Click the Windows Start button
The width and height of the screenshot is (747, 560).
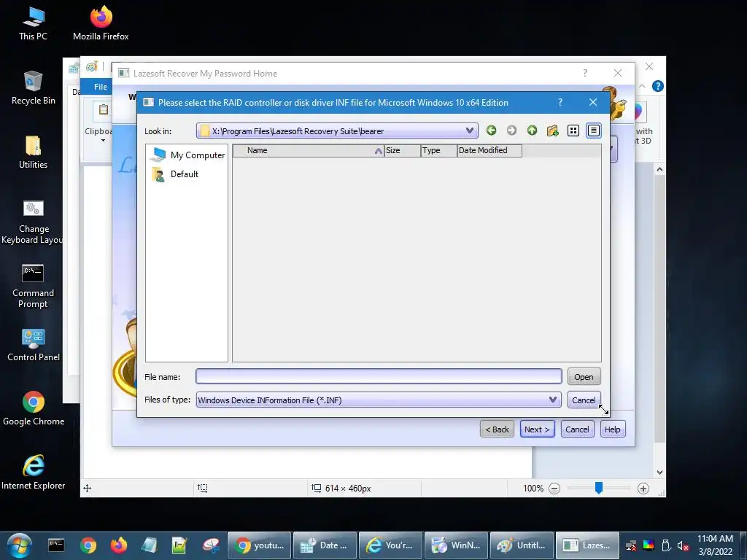point(19,545)
